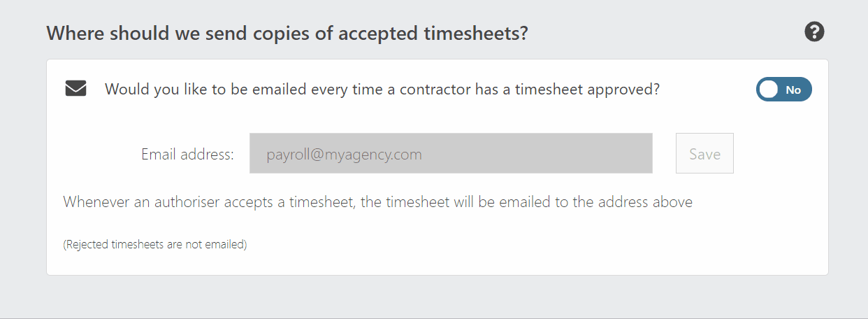Click the "Where should we send copies" heading
Viewport: 868px width, 319px height.
[x=287, y=33]
